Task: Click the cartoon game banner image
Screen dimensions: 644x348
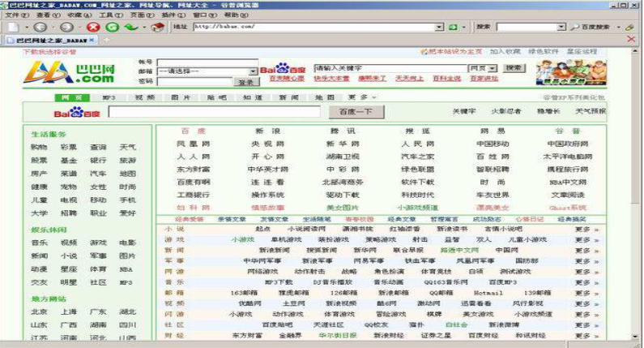Action: coord(571,72)
